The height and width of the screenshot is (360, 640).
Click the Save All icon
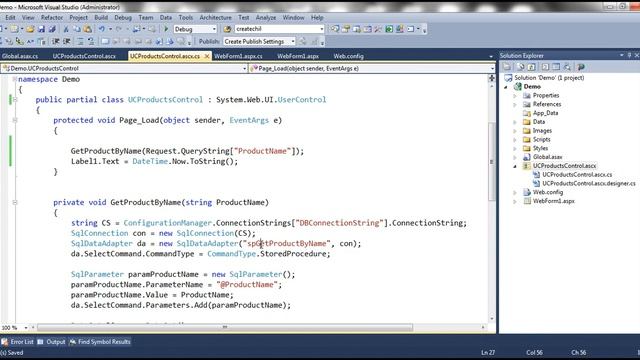point(52,29)
